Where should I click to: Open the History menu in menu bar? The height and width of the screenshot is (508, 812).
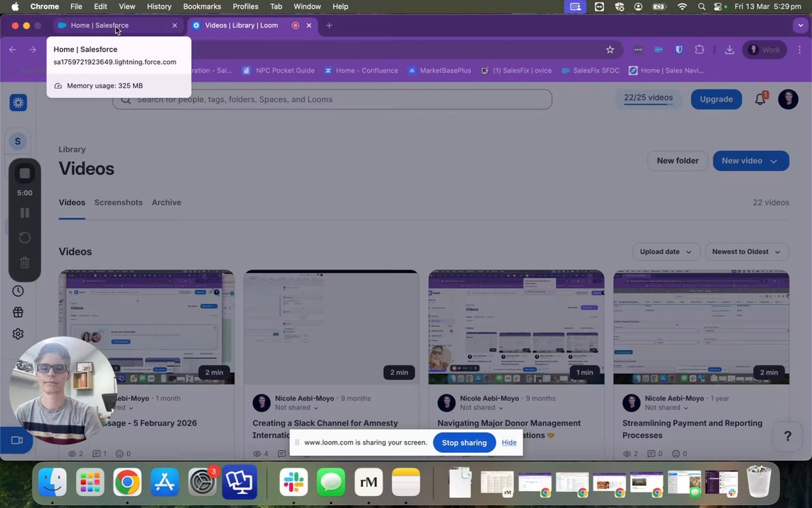pos(159,7)
